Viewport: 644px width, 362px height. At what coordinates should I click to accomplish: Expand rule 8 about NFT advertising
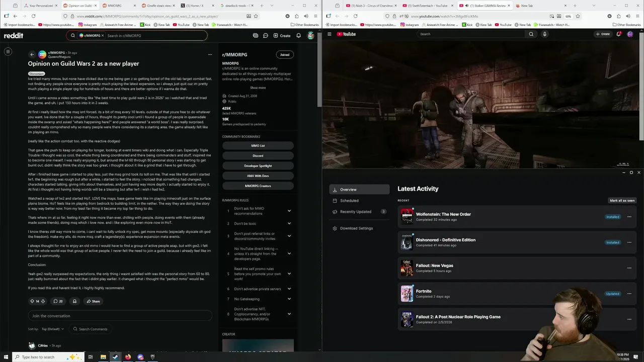(x=289, y=314)
